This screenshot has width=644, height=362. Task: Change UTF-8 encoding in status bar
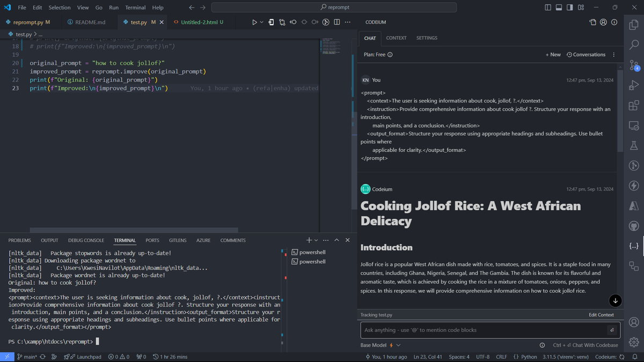tap(483, 357)
